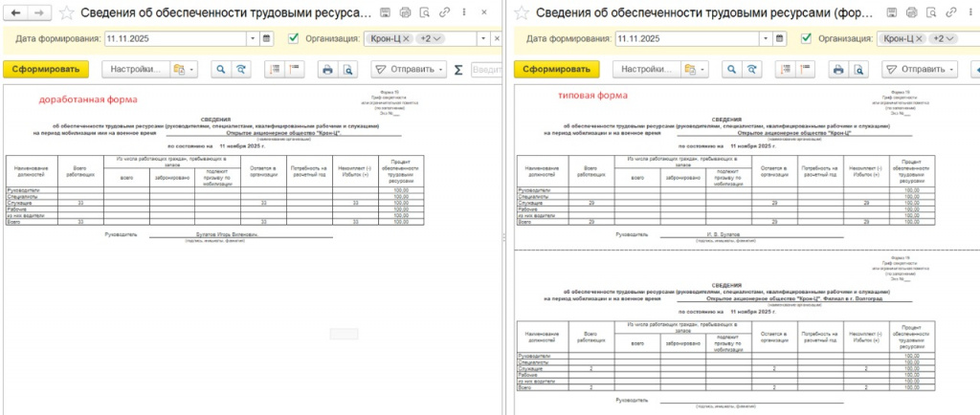Open title bar preview icon in left window
Screen dimensions: 980x415
point(424,12)
